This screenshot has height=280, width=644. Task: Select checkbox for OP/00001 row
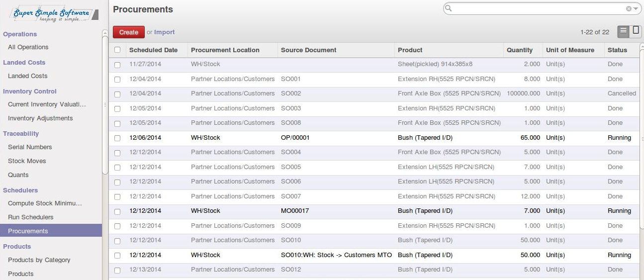(x=117, y=138)
